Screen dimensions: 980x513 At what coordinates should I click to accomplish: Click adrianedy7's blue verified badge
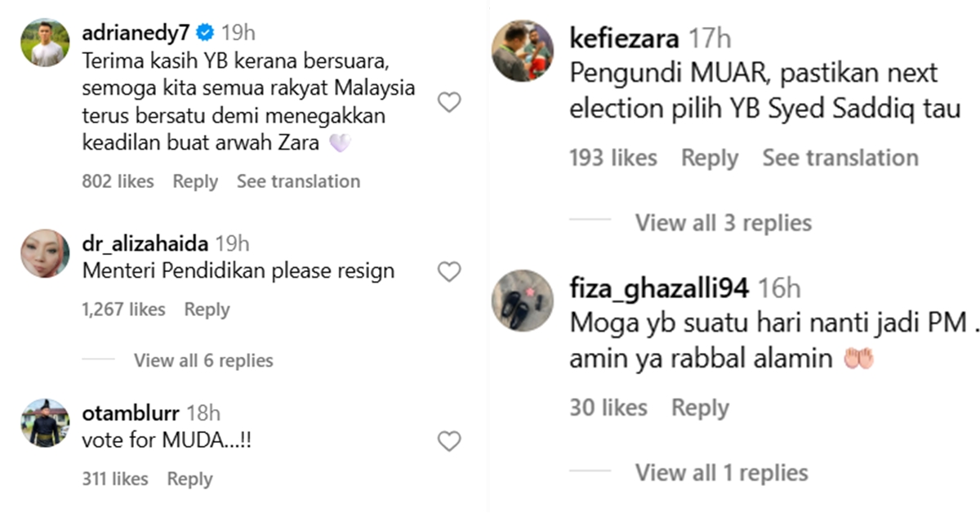pyautogui.click(x=206, y=33)
